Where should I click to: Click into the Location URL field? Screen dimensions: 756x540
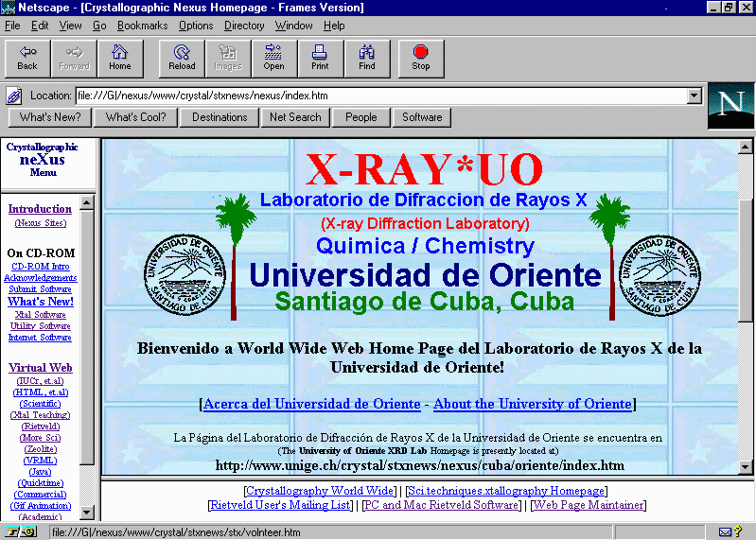[381, 96]
